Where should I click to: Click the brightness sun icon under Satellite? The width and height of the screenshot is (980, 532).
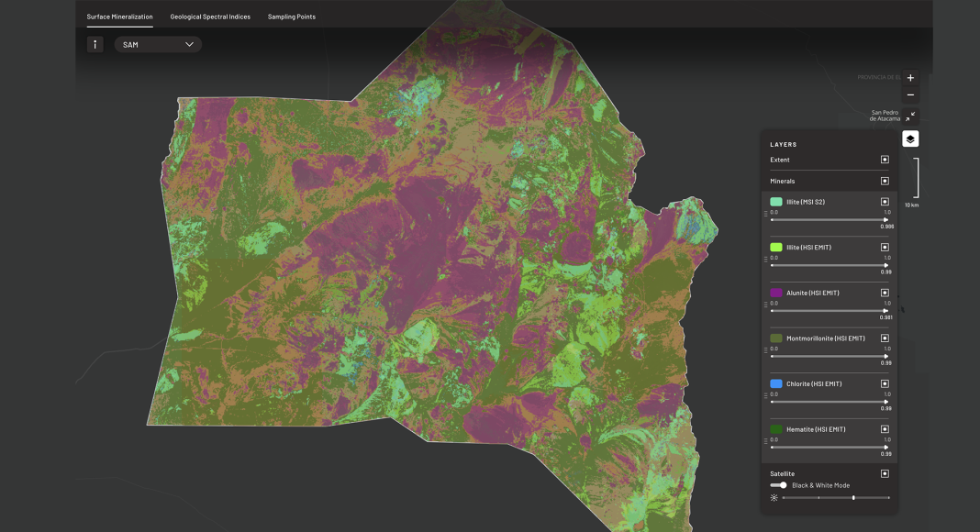(774, 498)
